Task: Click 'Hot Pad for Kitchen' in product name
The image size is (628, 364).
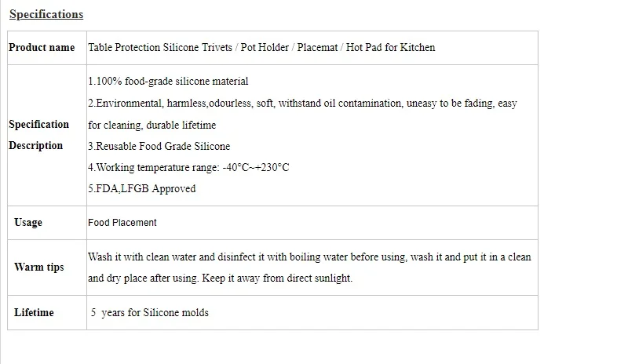Action: 390,47
